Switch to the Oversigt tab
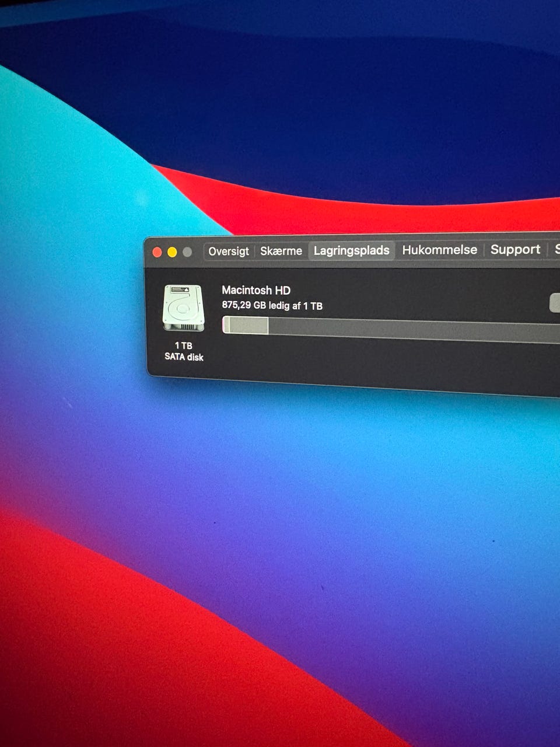560x747 pixels. [229, 251]
